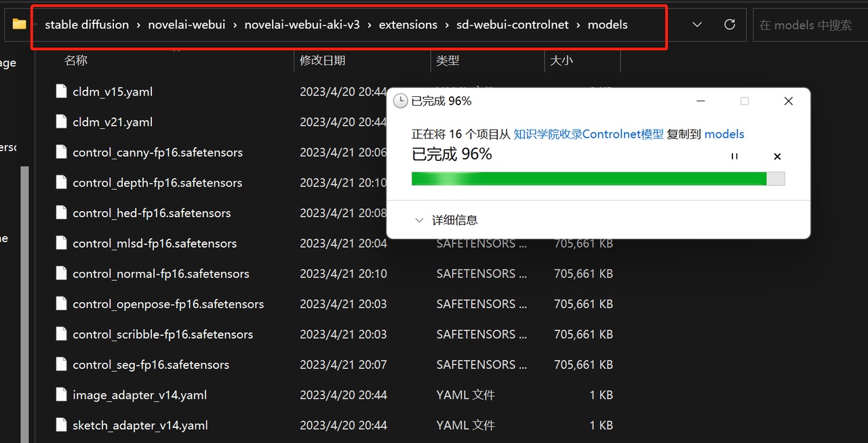The width and height of the screenshot is (868, 443).
Task: Go to the novelai-webui breadcrumb
Action: 186,24
